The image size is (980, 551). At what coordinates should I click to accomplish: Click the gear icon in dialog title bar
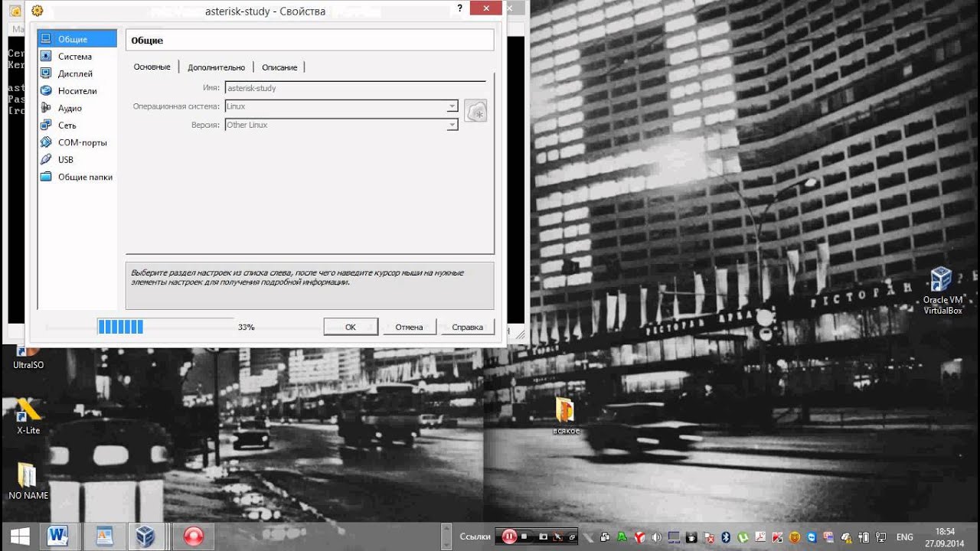coord(37,11)
